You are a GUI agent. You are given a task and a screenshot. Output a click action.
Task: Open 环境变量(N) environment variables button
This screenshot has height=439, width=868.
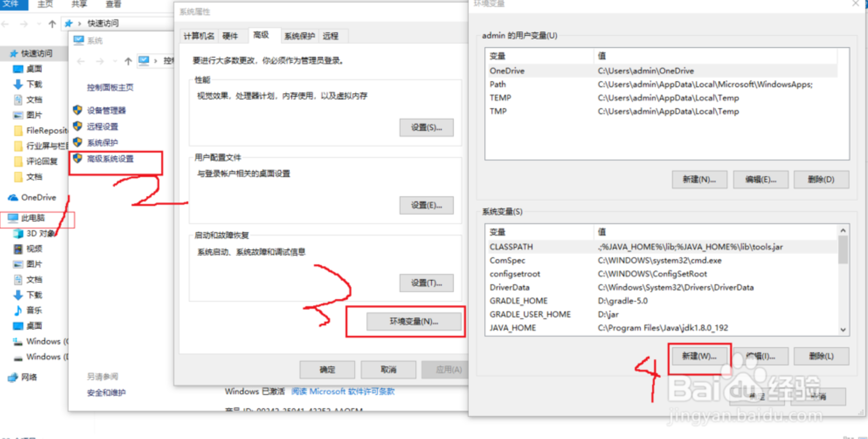tap(414, 321)
